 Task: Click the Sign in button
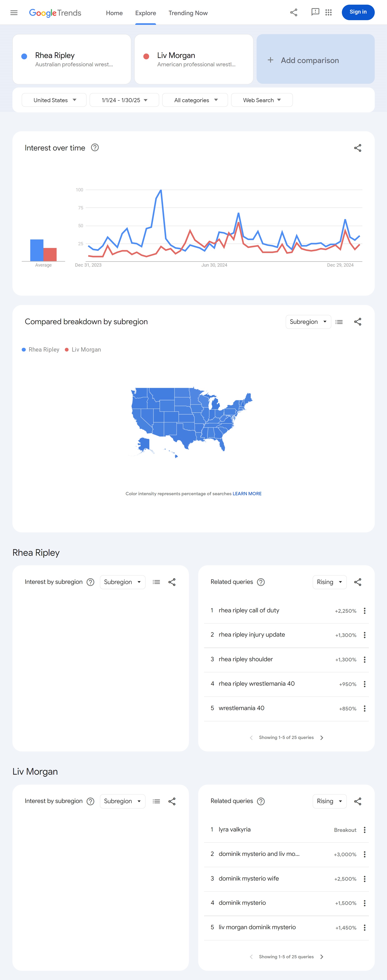(358, 12)
